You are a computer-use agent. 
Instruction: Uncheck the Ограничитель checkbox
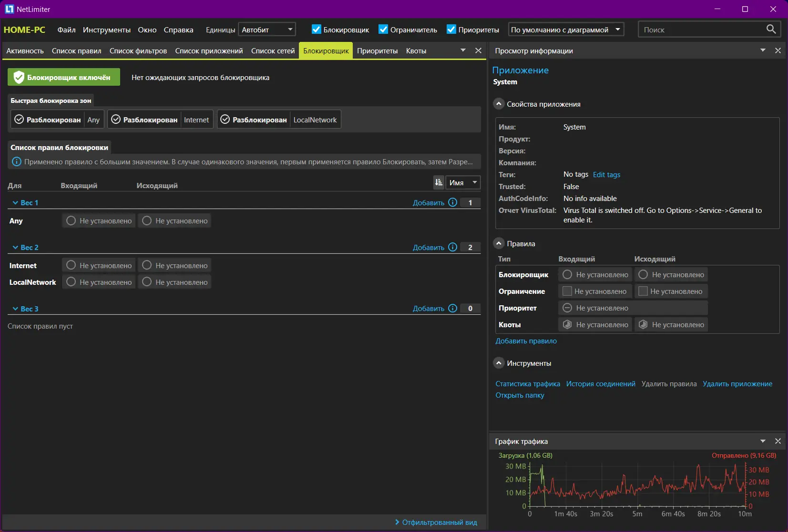[383, 30]
